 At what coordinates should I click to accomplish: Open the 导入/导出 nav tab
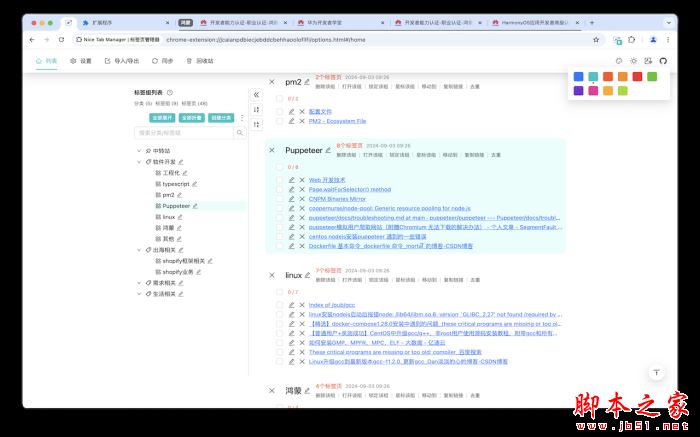(x=122, y=61)
